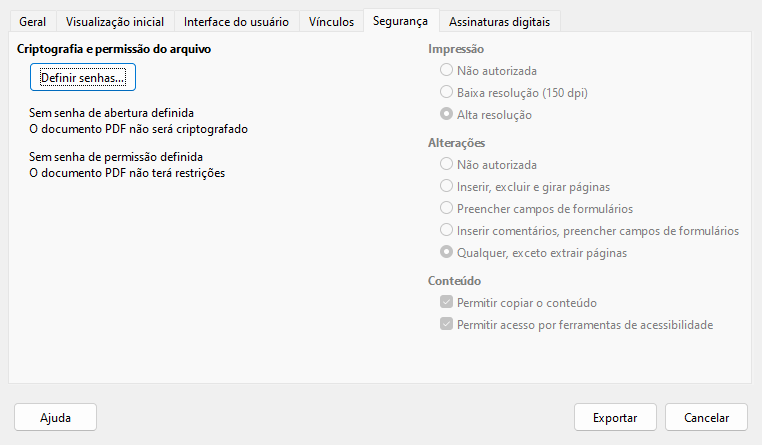Open the Assinaturas digitais tab
Screen dimensions: 762x445
click(x=500, y=22)
